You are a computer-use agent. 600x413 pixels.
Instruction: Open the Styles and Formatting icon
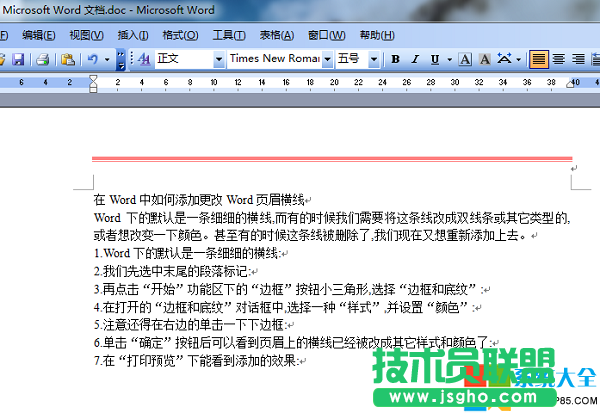pos(144,59)
